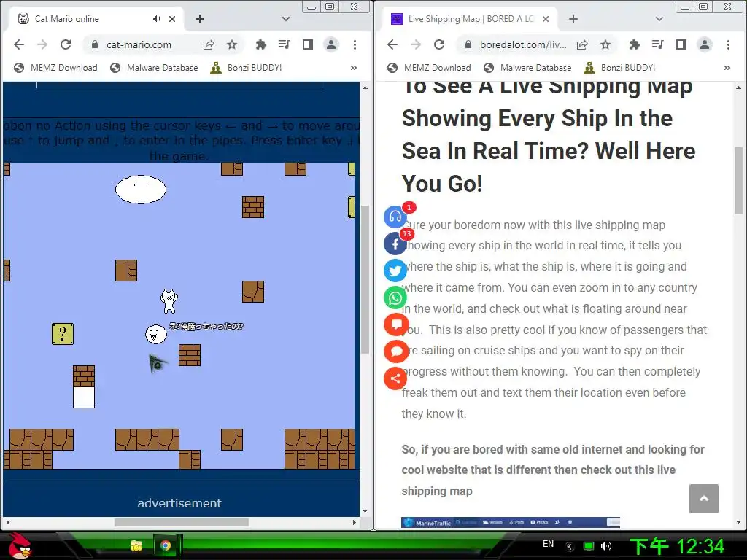Click the horizontal scrollbar of Cat Mario page
Viewport: 747px width, 560px height.
[x=182, y=522]
